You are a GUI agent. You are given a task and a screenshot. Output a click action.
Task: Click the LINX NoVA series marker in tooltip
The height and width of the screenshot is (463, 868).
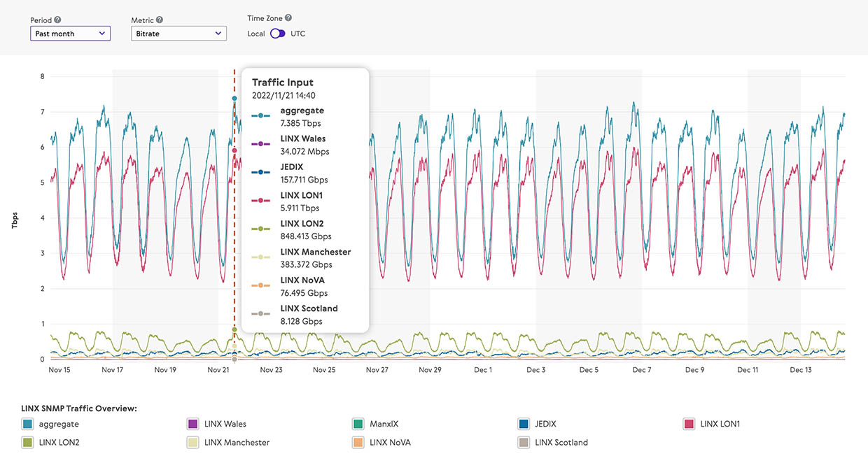pos(260,285)
